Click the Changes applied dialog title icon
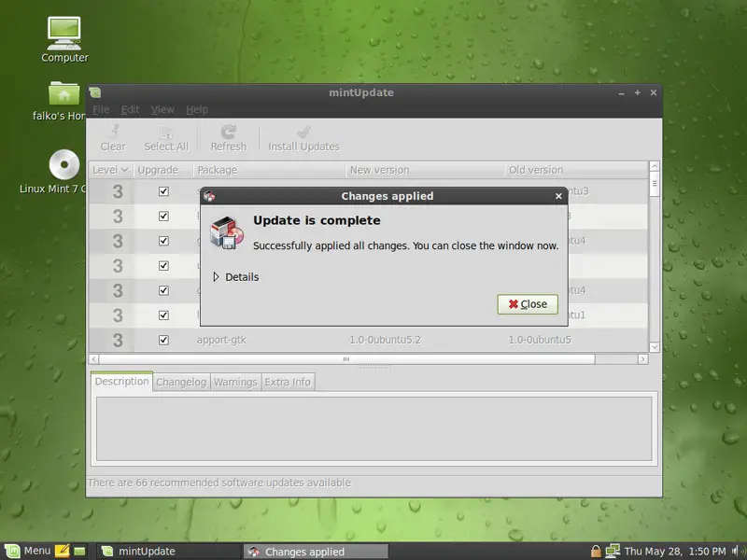The image size is (747, 560). click(x=209, y=196)
